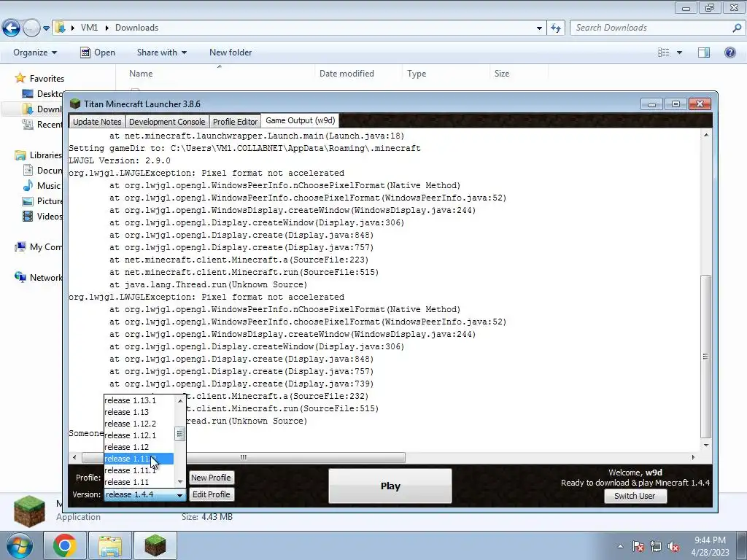The image size is (747, 560).
Task: Open the address bar history dropdown arrow
Action: [539, 28]
